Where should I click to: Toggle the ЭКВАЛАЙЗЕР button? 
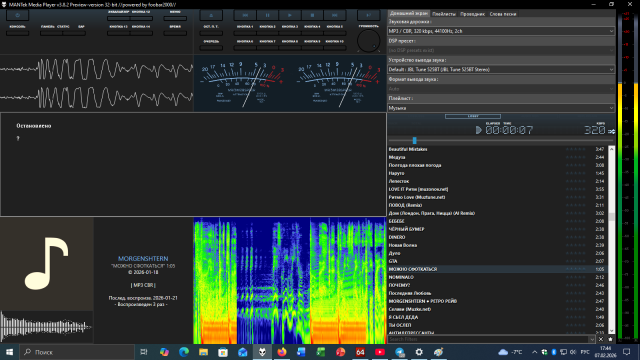tap(118, 18)
